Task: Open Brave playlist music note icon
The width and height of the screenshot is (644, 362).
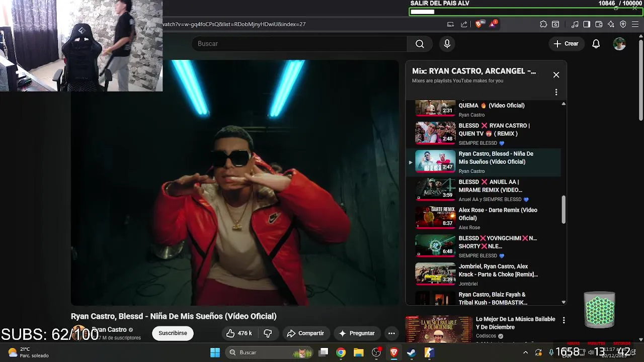Action: [575, 24]
